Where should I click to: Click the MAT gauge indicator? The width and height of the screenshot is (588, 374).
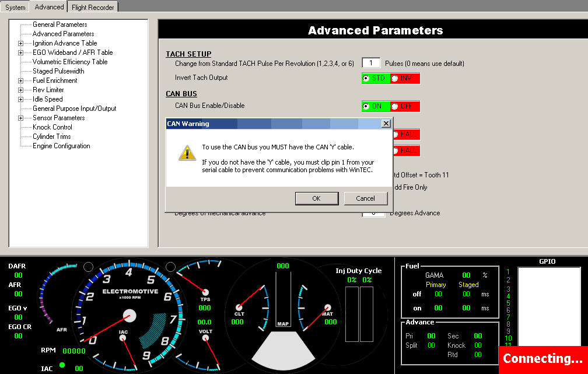[328, 307]
